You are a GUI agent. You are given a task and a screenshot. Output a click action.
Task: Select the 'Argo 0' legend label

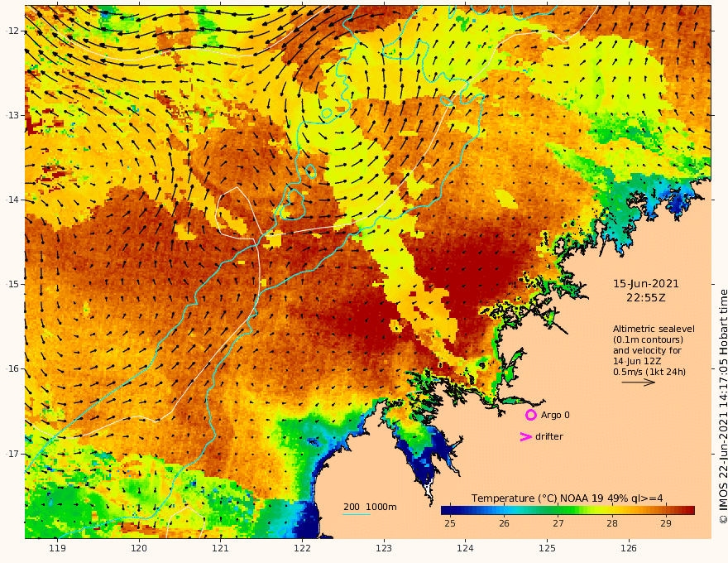click(555, 415)
